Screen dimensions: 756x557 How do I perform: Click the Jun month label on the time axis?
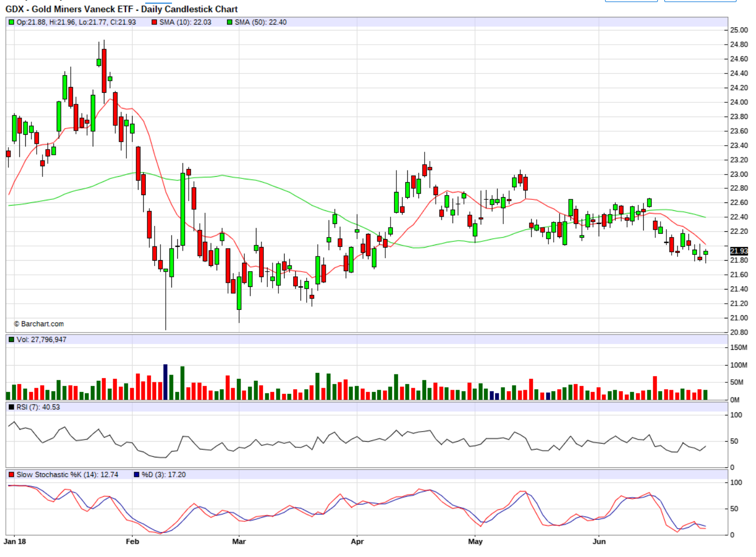coord(599,542)
